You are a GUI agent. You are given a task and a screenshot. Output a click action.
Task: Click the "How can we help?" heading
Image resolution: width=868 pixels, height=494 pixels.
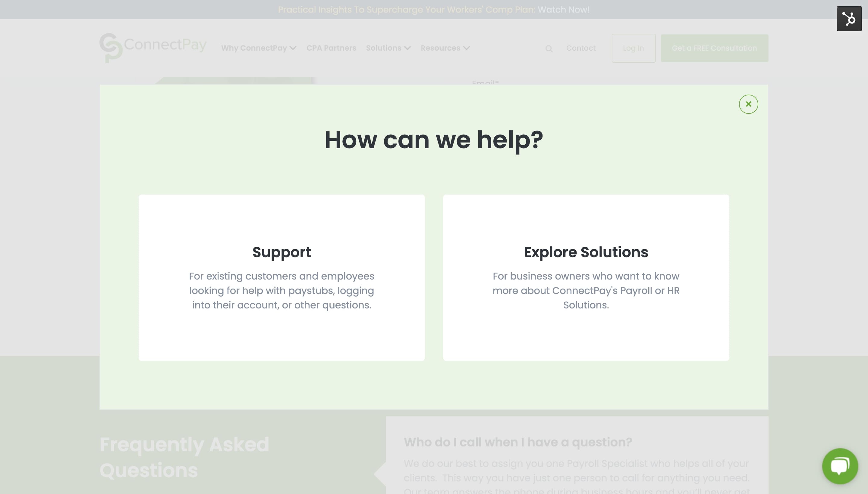434,139
